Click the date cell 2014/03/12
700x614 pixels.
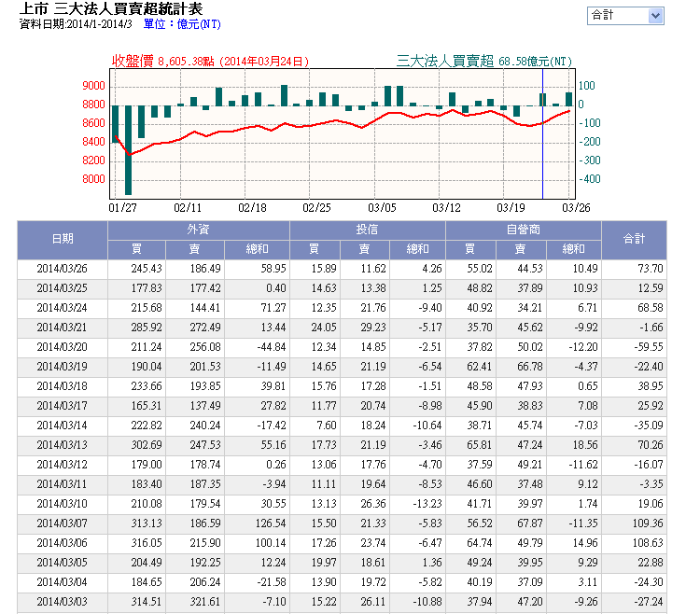pos(62,465)
